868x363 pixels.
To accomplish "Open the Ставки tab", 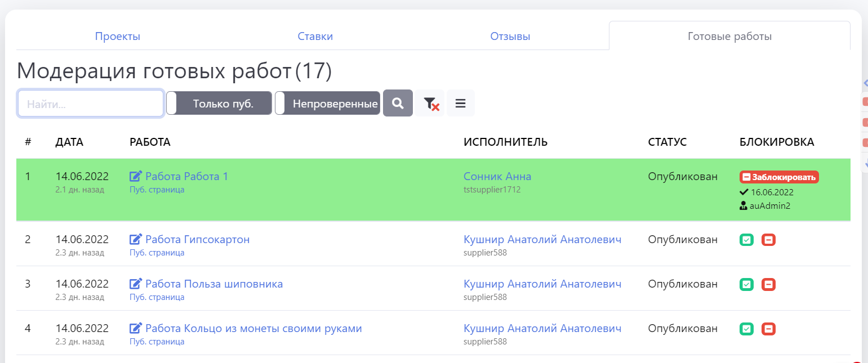I will click(x=315, y=37).
